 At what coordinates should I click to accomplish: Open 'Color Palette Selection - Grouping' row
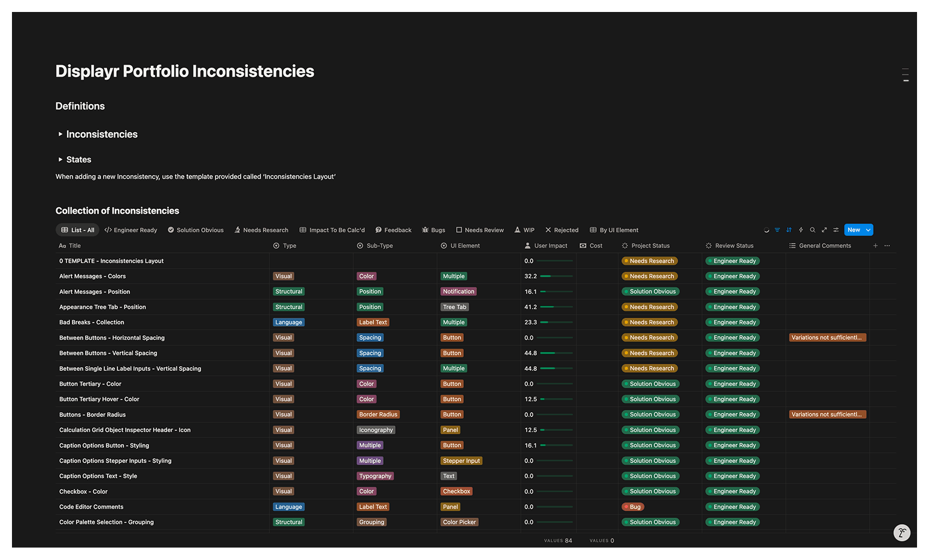click(107, 522)
